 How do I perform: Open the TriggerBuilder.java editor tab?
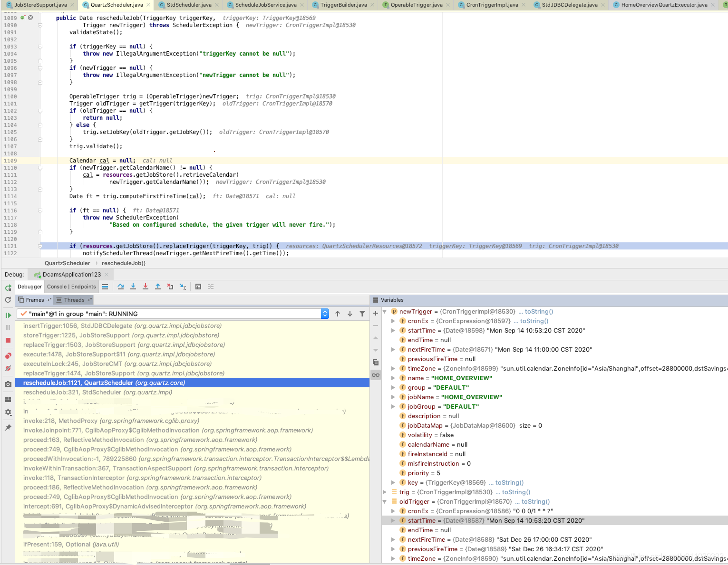tap(343, 5)
